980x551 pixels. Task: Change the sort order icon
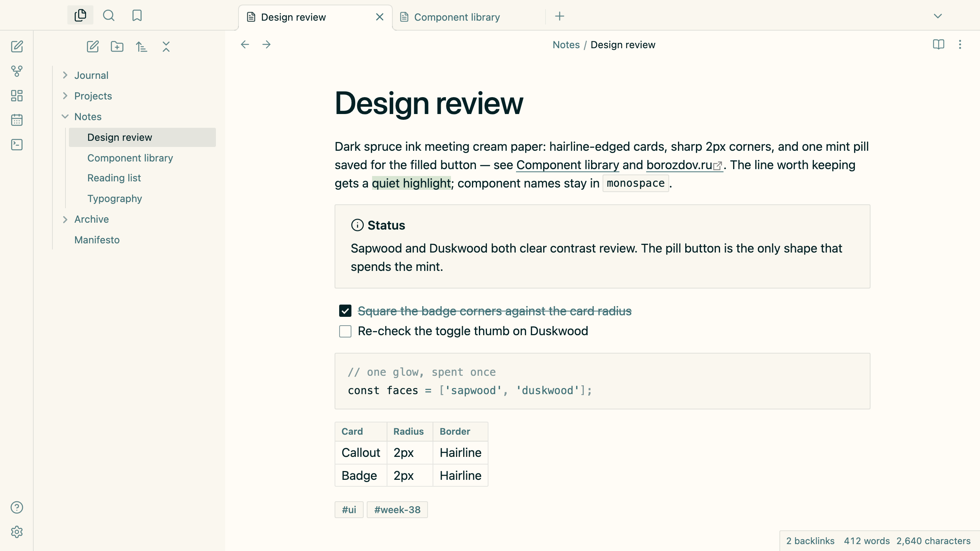(142, 47)
